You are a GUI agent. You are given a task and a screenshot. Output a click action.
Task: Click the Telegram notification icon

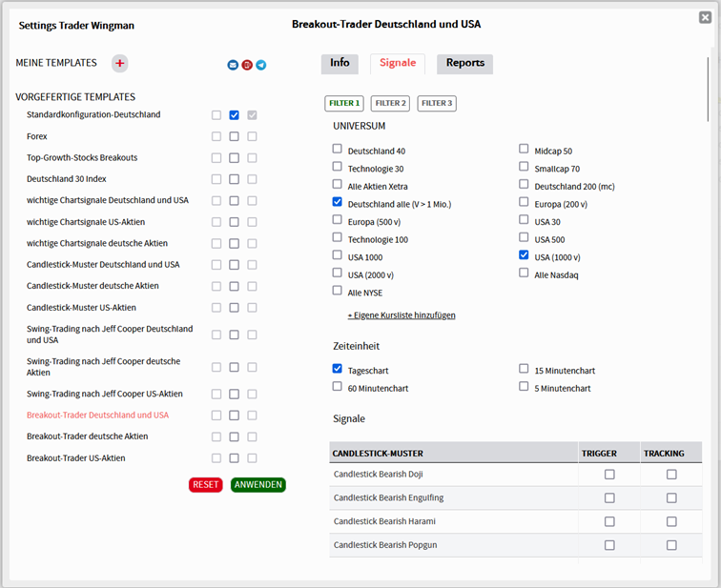(261, 65)
